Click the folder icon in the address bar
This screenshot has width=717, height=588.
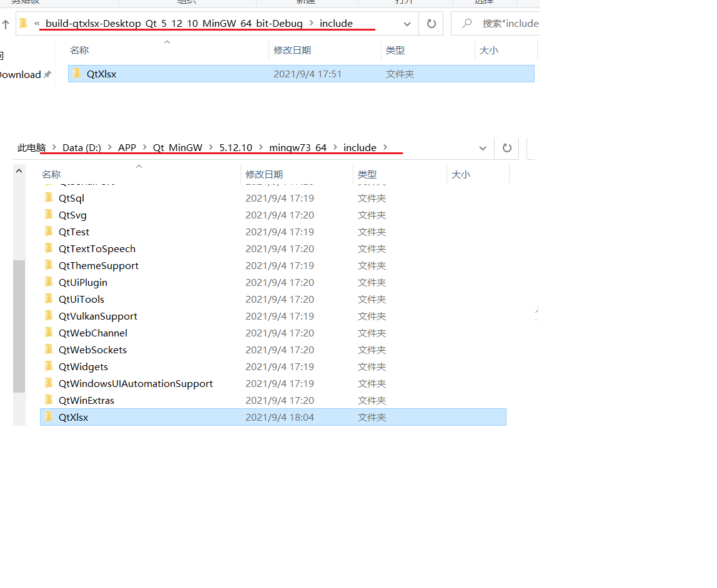(22, 23)
